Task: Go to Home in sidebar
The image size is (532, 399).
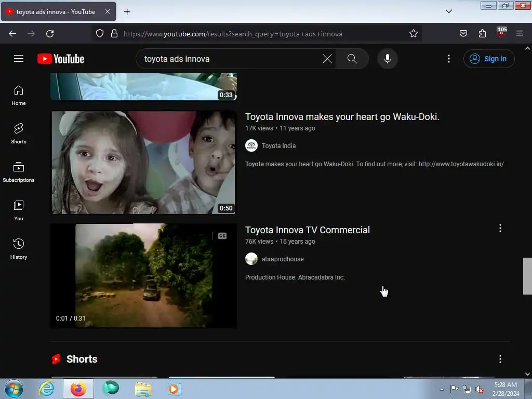Action: click(x=19, y=96)
